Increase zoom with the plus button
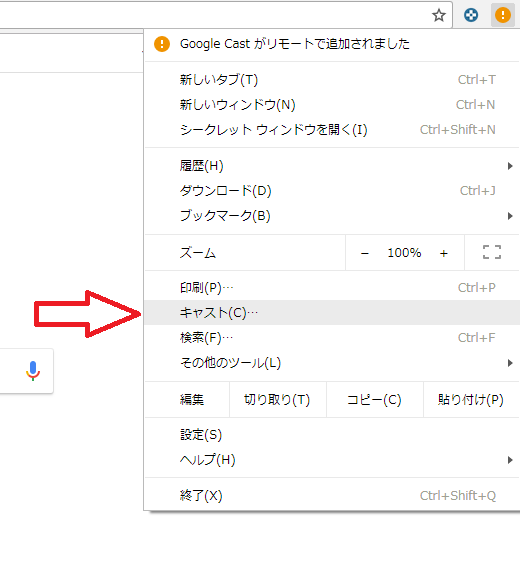The width and height of the screenshot is (524, 573). (444, 253)
